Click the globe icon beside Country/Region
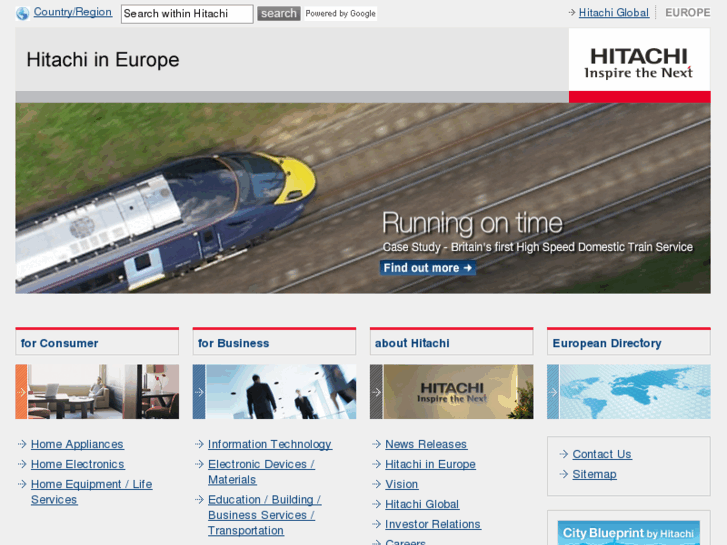The image size is (727, 545). point(22,13)
